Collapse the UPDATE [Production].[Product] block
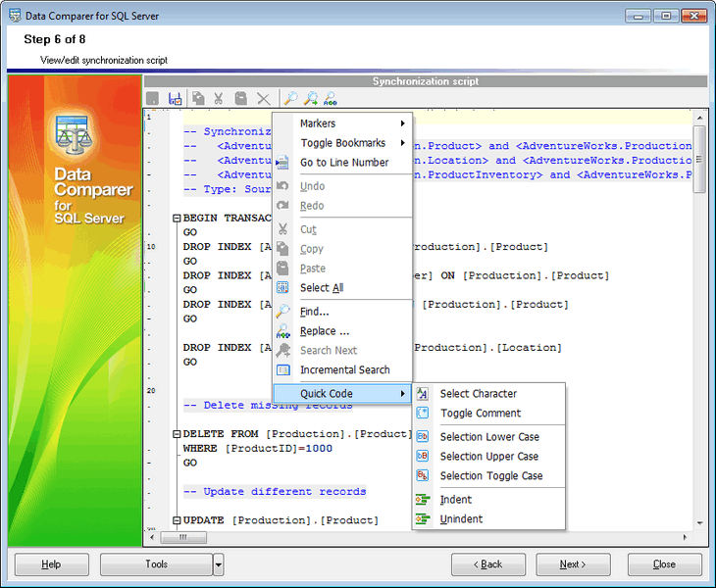 (x=177, y=520)
